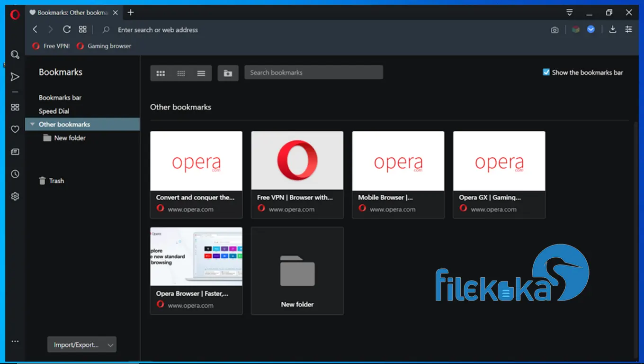This screenshot has width=644, height=364.
Task: Open Easy Setup sliders icon
Action: [x=629, y=29]
